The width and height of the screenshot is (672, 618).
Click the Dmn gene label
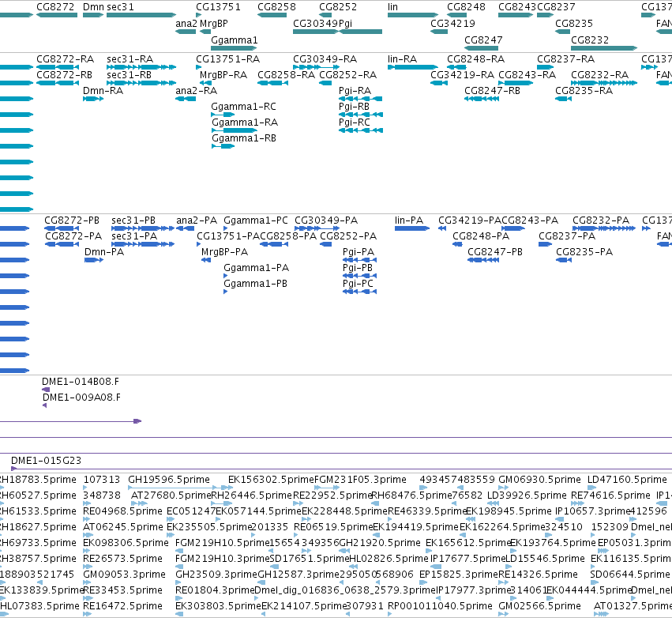(x=93, y=7)
